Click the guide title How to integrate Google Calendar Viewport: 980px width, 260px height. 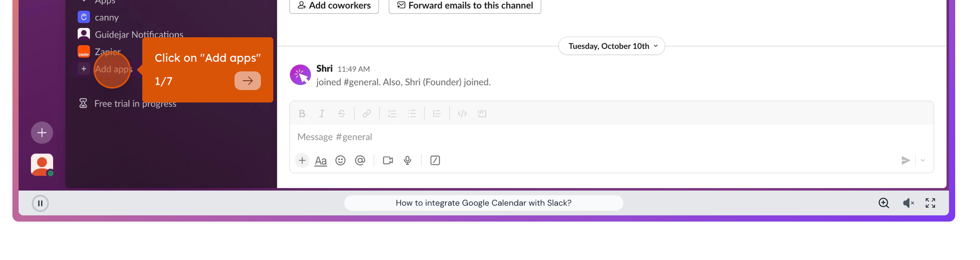(x=483, y=203)
